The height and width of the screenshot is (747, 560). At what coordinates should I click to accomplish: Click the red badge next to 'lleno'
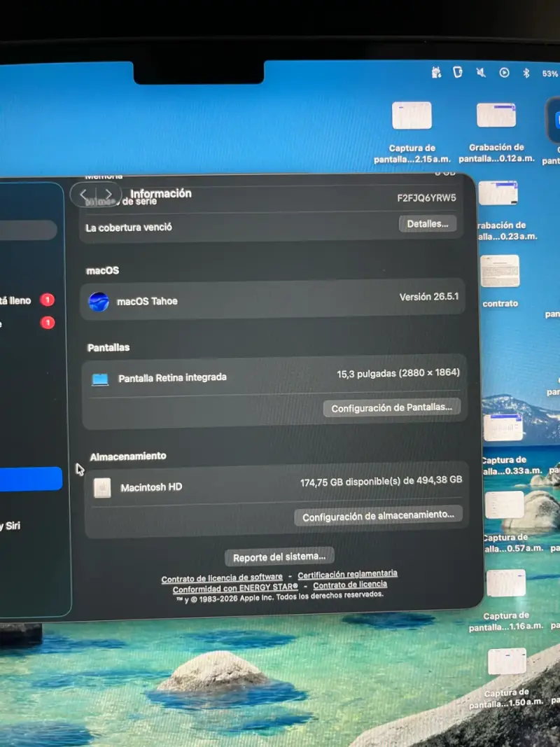(x=47, y=300)
